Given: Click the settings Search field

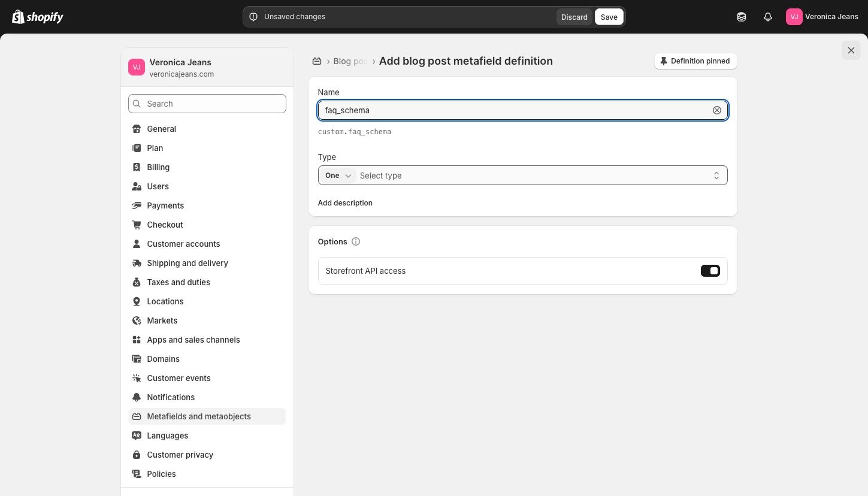Looking at the screenshot, I should pos(207,104).
